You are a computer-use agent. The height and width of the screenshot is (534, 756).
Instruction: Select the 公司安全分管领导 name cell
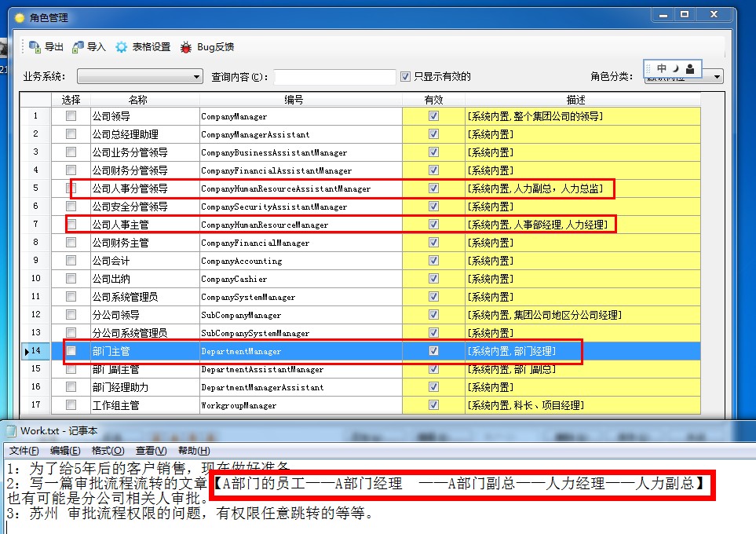click(x=144, y=206)
